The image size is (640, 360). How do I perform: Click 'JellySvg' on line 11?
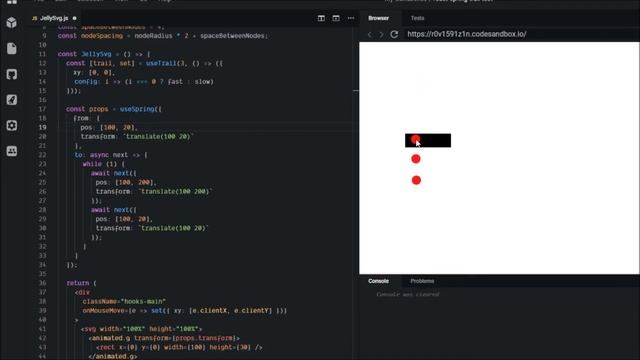tap(96, 54)
